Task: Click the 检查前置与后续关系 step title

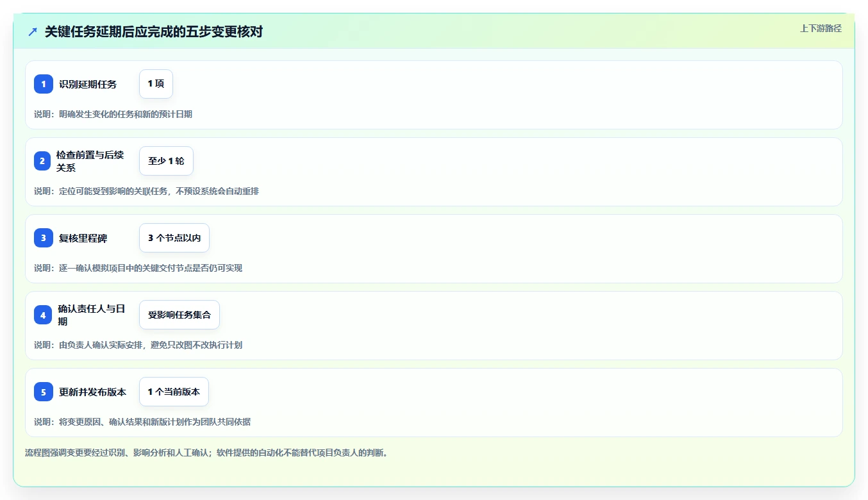Action: click(x=90, y=161)
